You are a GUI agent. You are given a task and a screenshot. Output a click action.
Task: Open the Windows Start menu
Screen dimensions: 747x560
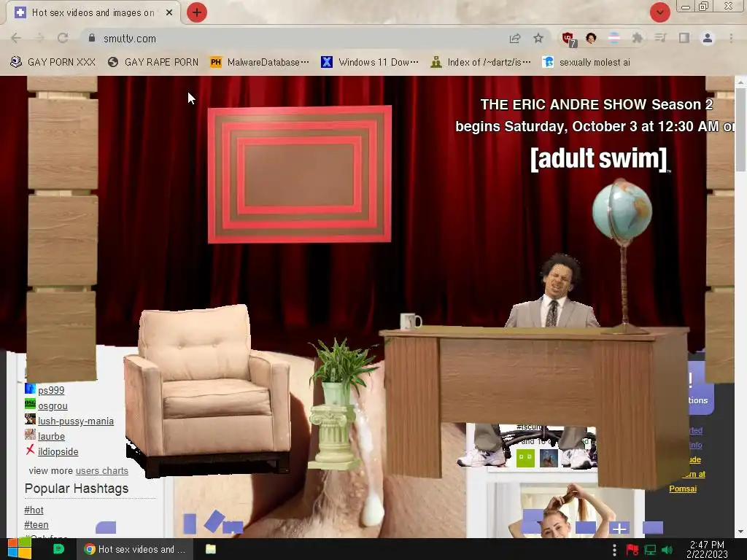coord(19,549)
